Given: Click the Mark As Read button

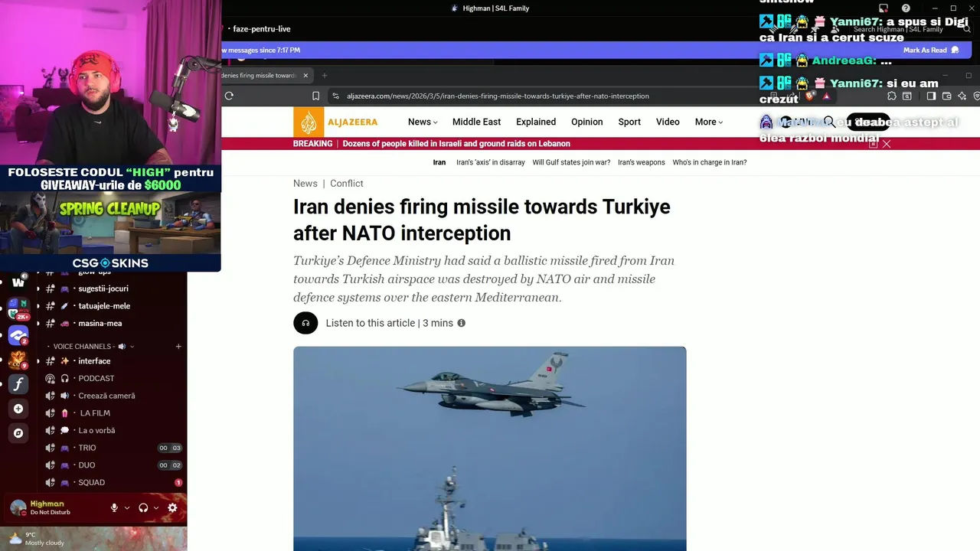Looking at the screenshot, I should click(931, 50).
